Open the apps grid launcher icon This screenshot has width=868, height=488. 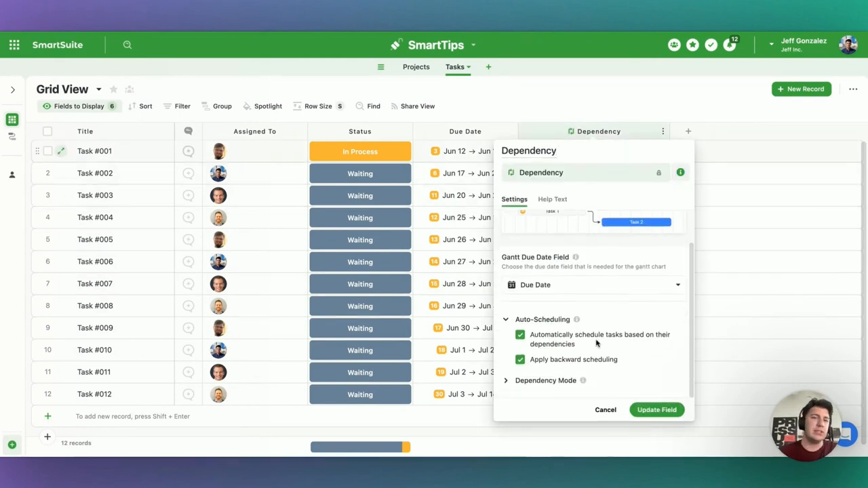point(14,45)
